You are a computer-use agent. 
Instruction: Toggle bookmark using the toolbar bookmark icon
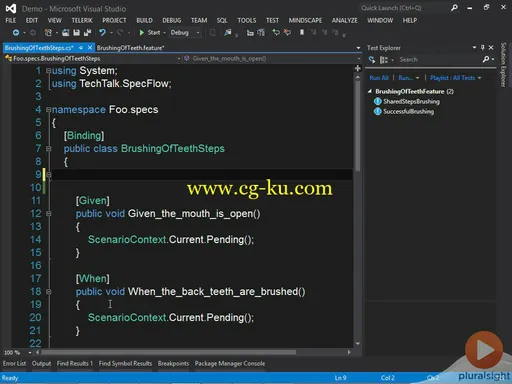tap(302, 32)
